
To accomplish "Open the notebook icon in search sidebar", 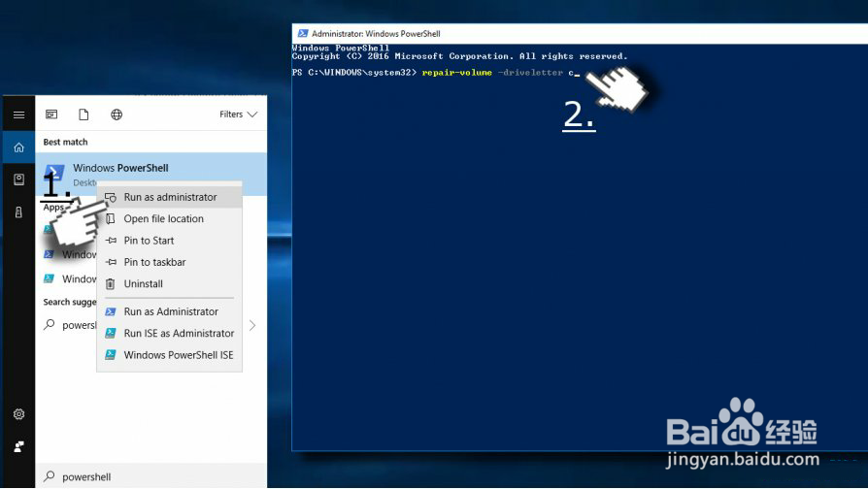I will [18, 179].
